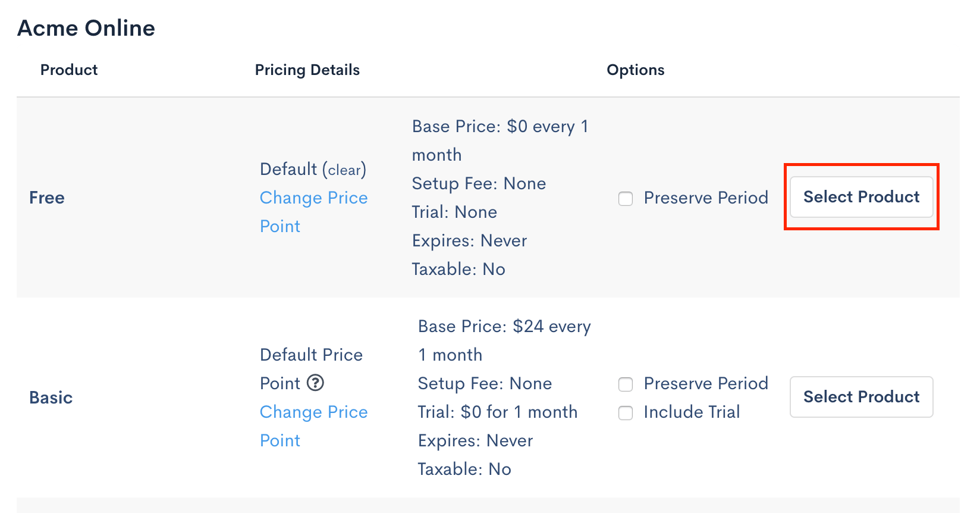This screenshot has height=513, width=980.
Task: Tick the Preserve Period checkbox in the Basic row
Action: (626, 384)
